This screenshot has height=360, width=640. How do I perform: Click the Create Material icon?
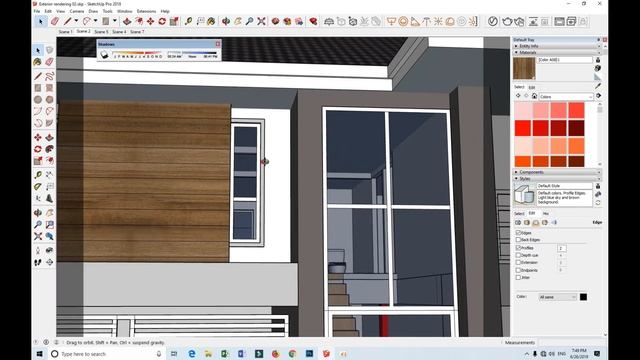(598, 68)
